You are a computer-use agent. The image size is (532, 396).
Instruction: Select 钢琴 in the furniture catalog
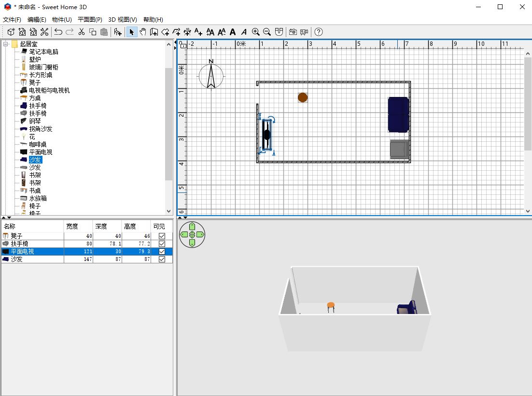(35, 121)
